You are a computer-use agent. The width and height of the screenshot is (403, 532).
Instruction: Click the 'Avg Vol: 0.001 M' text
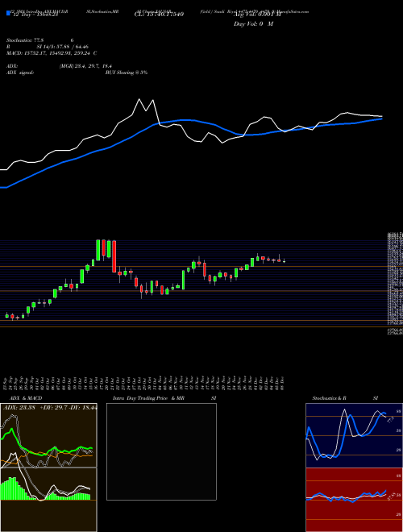(257, 15)
